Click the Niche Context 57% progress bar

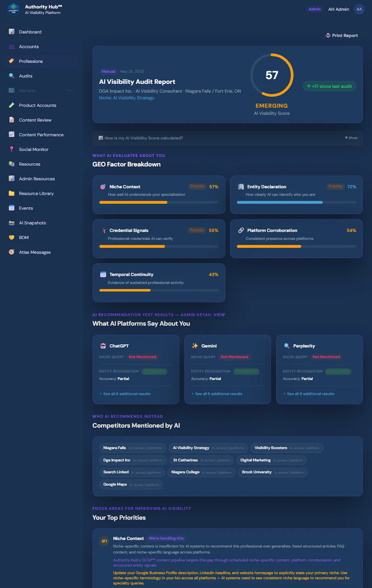tap(159, 202)
